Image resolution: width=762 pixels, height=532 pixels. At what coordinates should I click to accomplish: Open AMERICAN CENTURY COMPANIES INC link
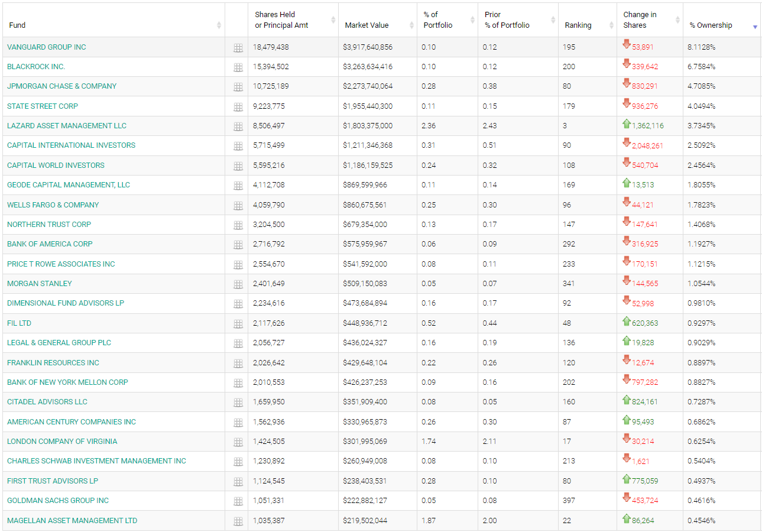[x=72, y=422]
